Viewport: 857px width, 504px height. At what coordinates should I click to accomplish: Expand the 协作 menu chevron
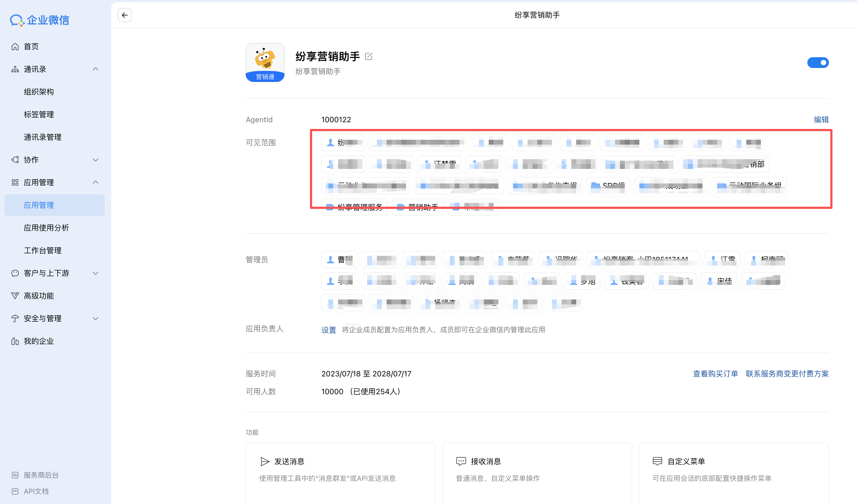(96, 160)
